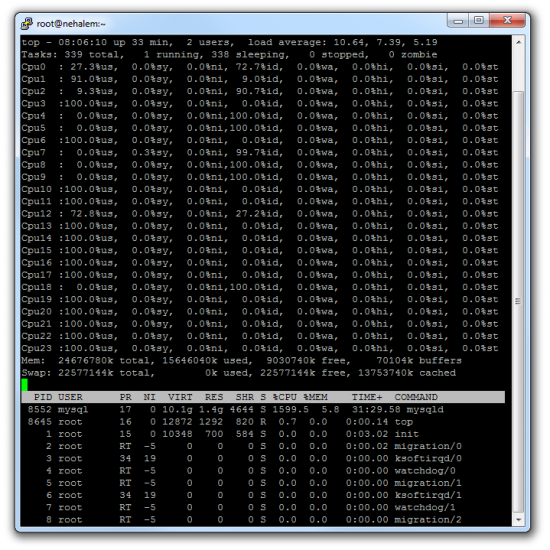Click the PID column header
The image size is (550, 550).
point(43,397)
